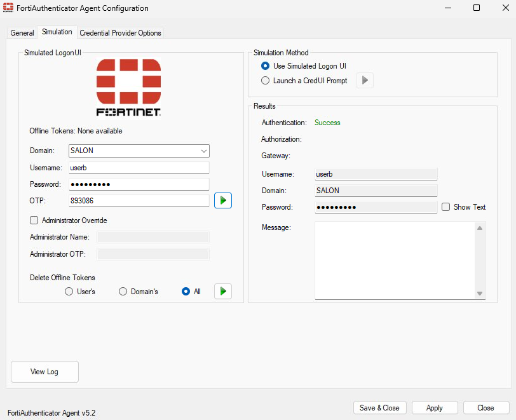Switch to the General tab

coord(22,33)
